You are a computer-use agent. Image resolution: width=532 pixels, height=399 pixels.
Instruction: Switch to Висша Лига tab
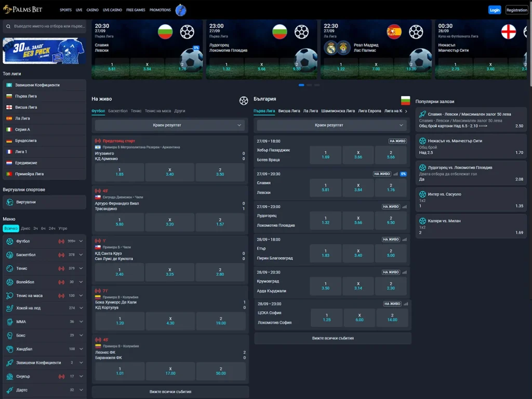[x=289, y=111]
